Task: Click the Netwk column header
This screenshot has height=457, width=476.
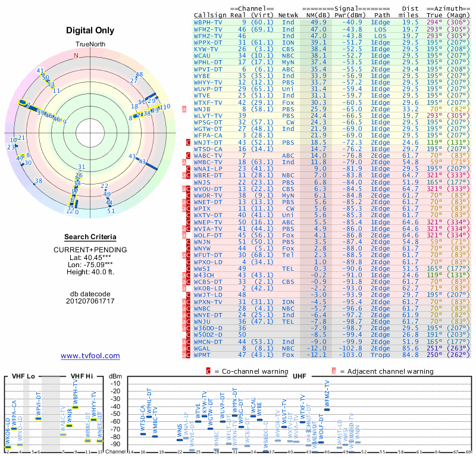Action: (289, 15)
